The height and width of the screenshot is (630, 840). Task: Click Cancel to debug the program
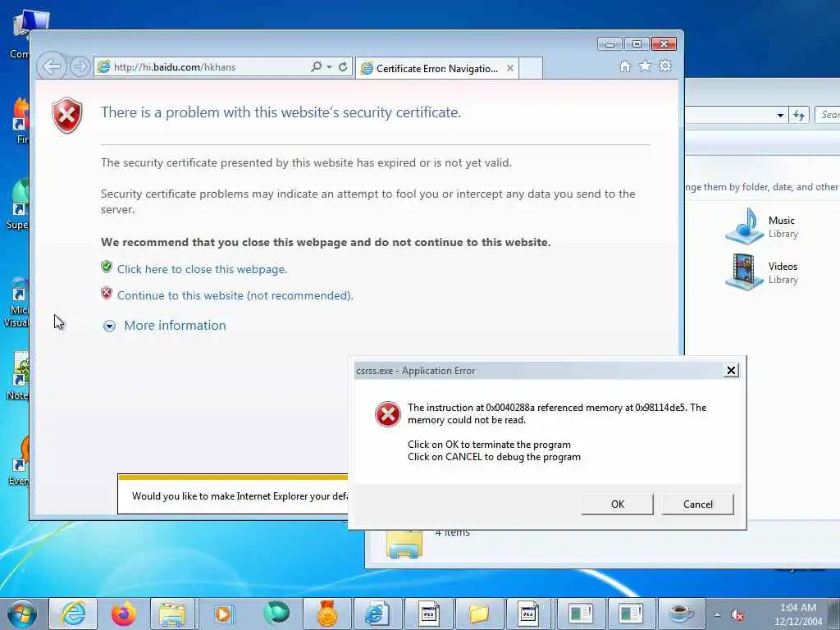(x=697, y=504)
